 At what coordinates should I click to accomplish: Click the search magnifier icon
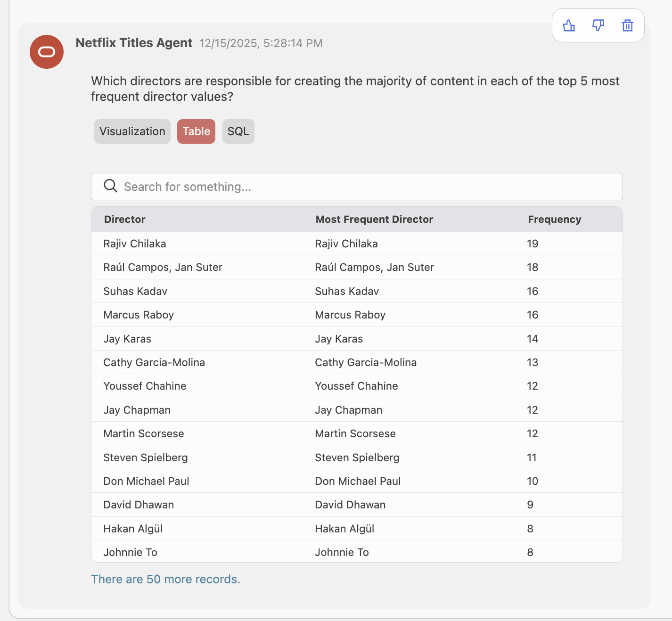coord(110,186)
